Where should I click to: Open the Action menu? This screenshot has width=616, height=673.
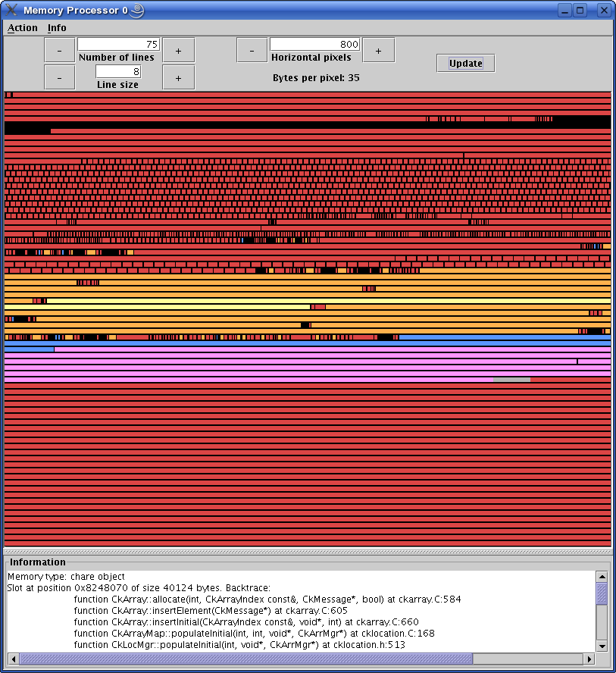(22, 28)
